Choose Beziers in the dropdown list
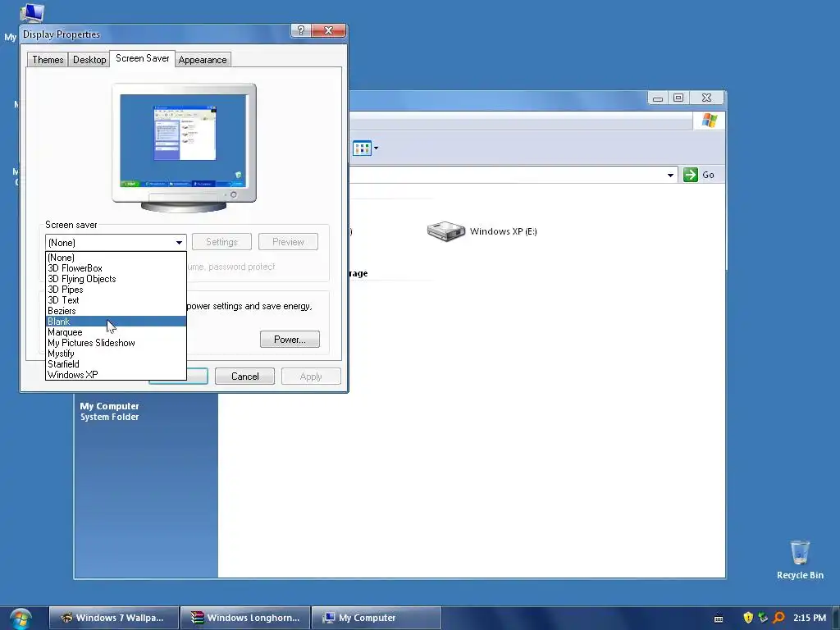 (x=116, y=311)
